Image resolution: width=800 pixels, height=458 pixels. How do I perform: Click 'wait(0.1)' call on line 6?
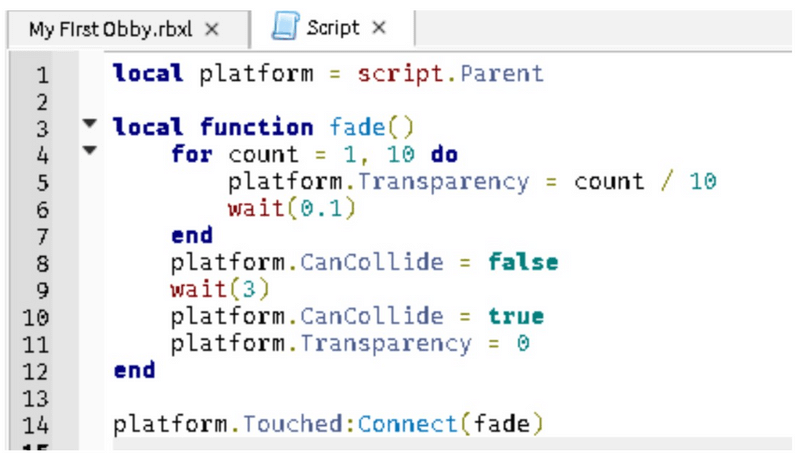292,209
